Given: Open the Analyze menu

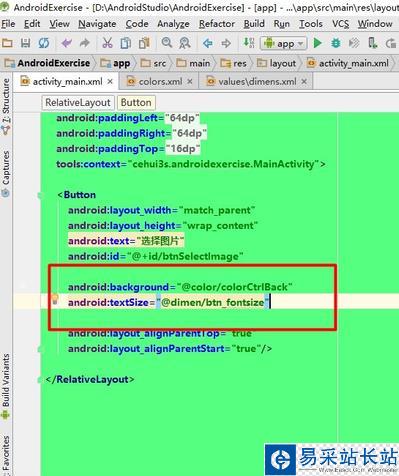Looking at the screenshot, I should point(173,24).
